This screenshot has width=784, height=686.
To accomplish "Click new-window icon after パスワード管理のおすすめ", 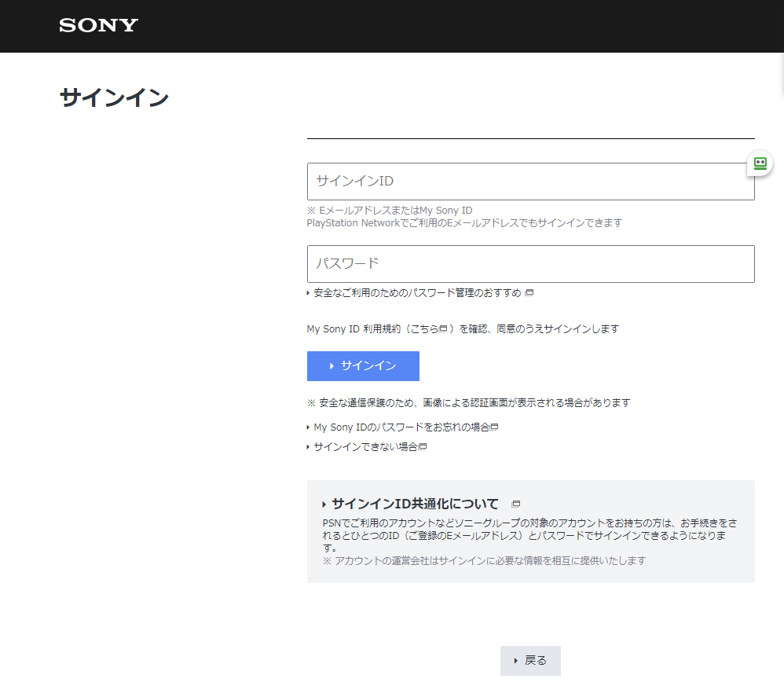I will (529, 293).
